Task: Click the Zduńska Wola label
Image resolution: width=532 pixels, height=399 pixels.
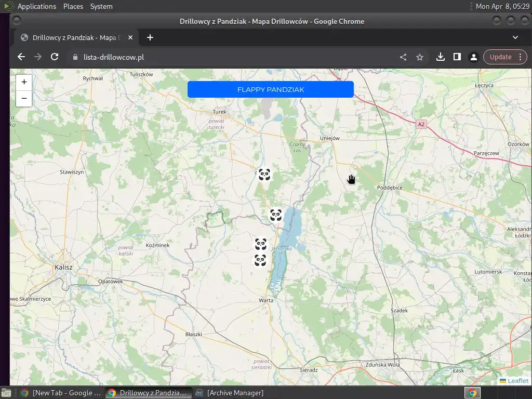Action: click(382, 365)
